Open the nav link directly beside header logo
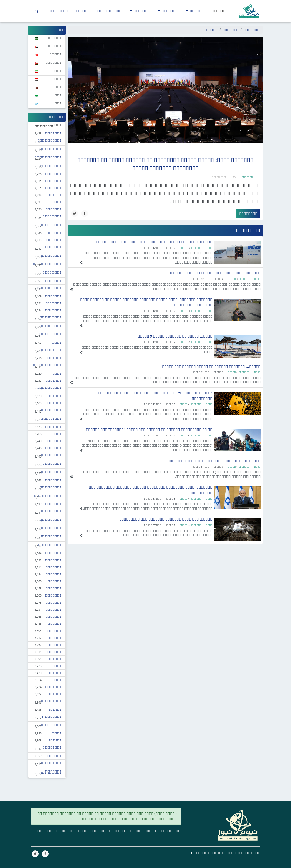Viewport: 291px width, 868px height. (218, 11)
